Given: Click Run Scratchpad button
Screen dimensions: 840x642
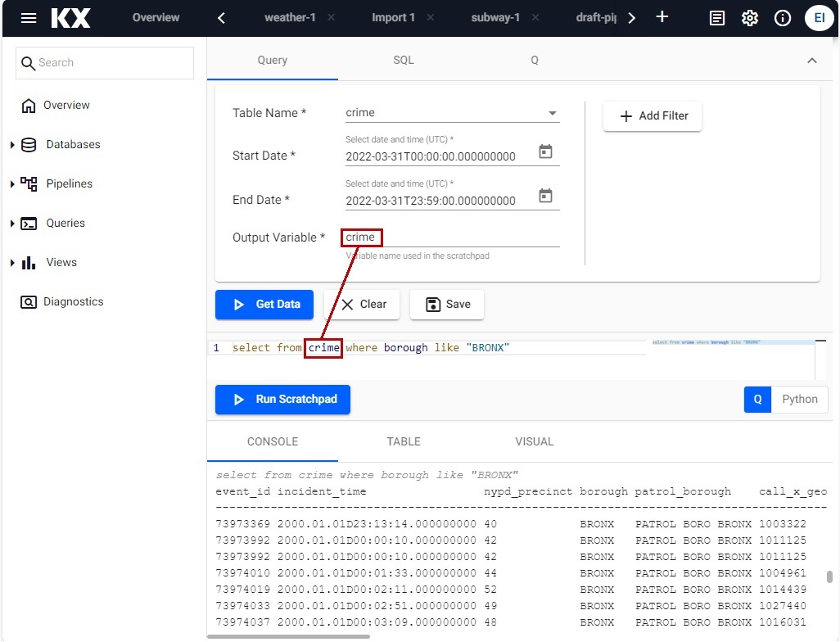Looking at the screenshot, I should click(x=282, y=400).
